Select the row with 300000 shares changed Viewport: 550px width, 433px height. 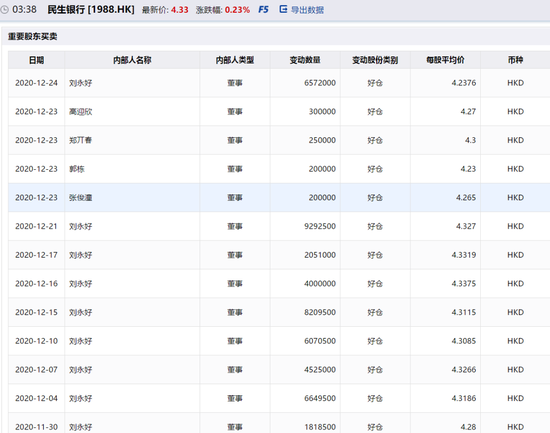(x=279, y=112)
